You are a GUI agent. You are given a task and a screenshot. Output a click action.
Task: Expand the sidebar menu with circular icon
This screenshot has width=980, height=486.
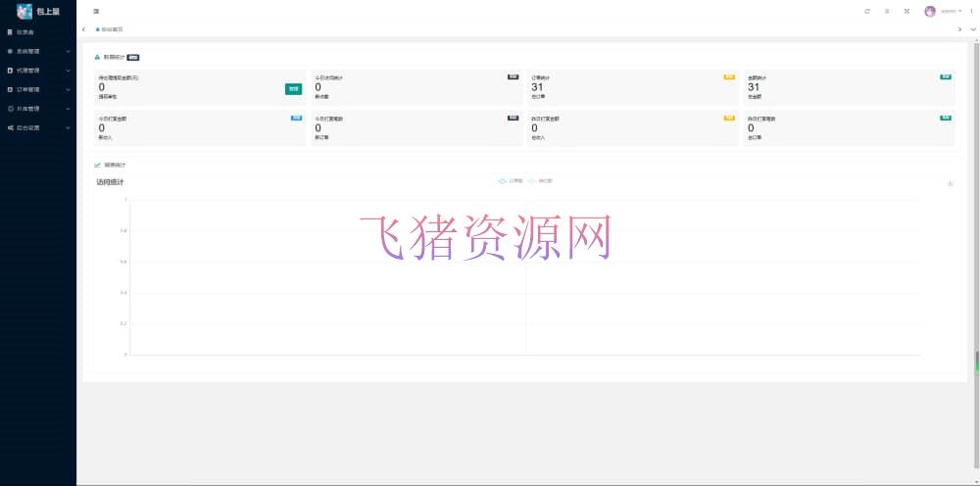click(69, 109)
